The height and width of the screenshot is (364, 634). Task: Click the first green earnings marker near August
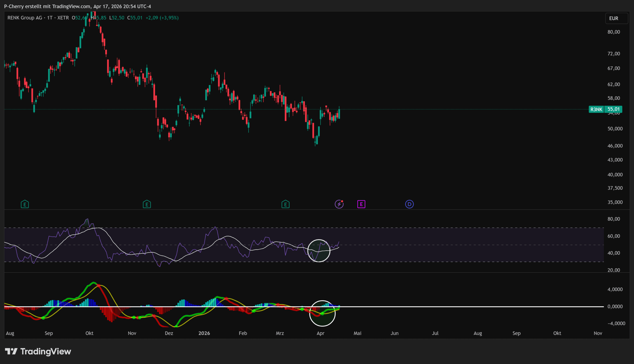click(25, 205)
